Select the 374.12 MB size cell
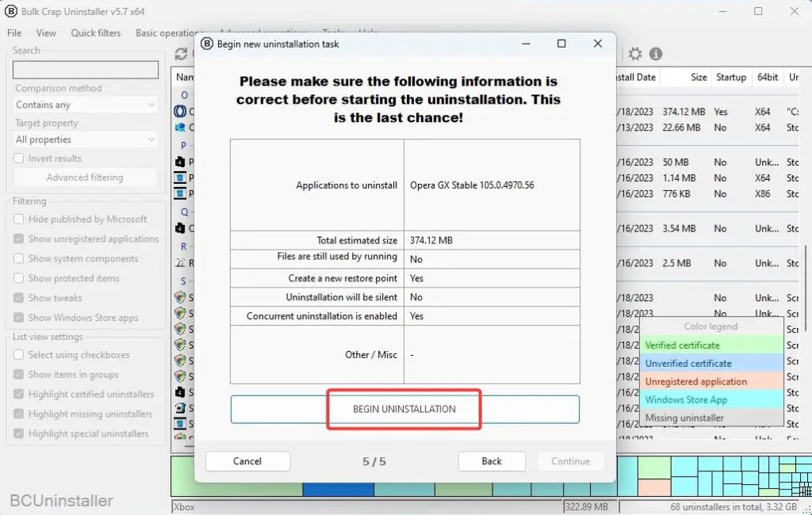 click(x=684, y=111)
